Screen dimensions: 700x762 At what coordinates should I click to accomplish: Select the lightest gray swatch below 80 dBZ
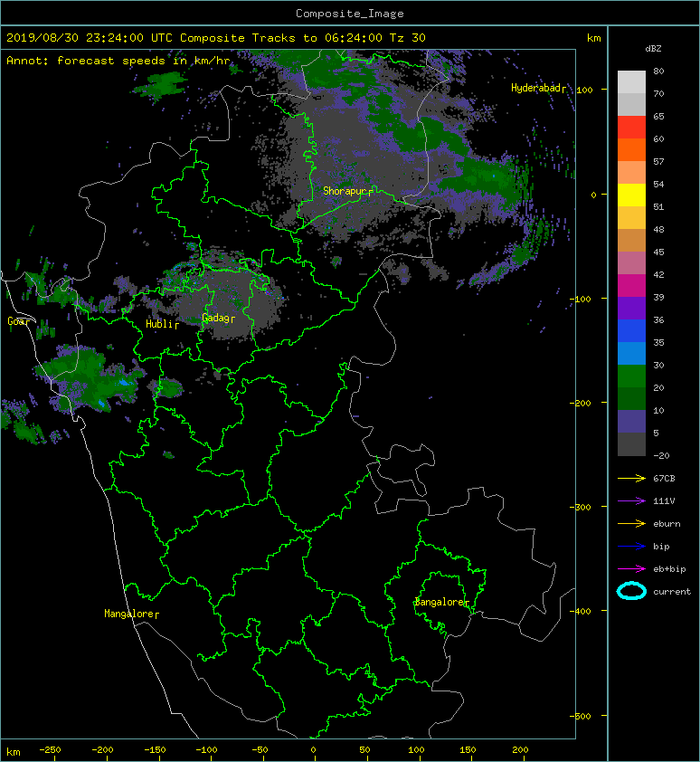pyautogui.click(x=631, y=81)
